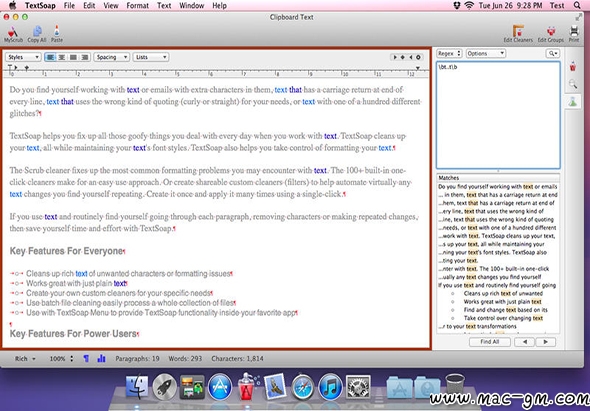590x411 pixels.
Task: Open Edit Groups from toolbar
Action: (550, 34)
